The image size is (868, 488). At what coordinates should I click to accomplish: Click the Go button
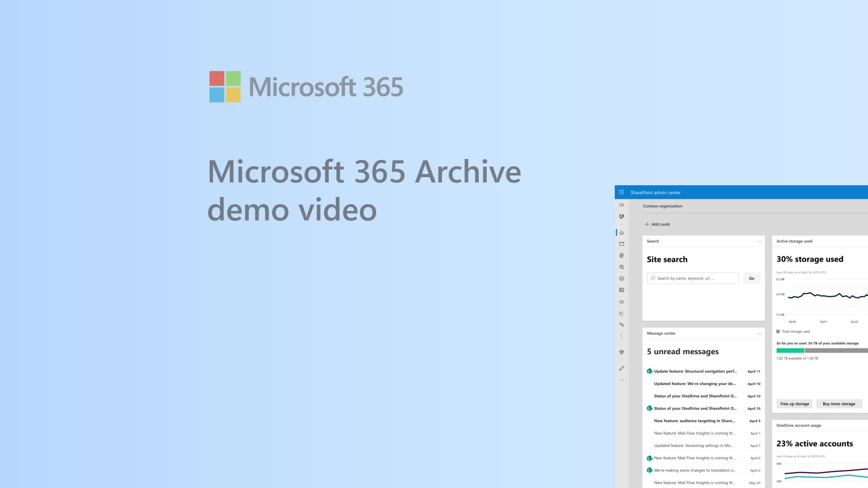751,278
